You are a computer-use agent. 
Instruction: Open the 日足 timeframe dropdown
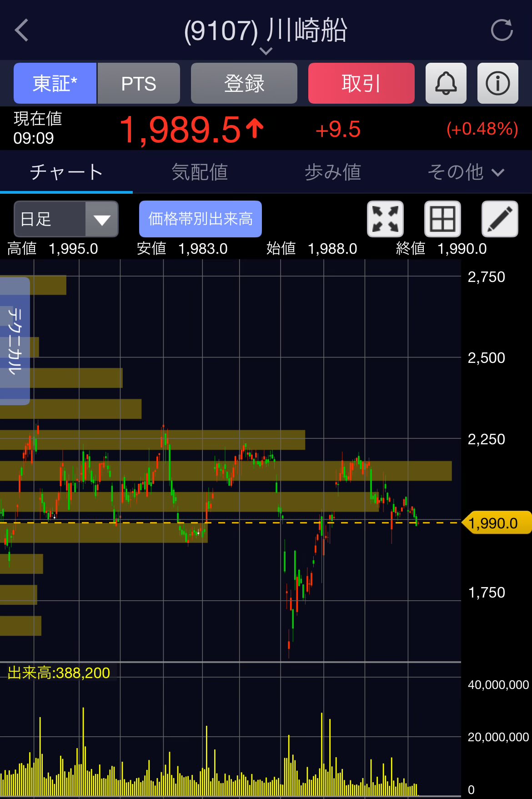click(x=66, y=219)
